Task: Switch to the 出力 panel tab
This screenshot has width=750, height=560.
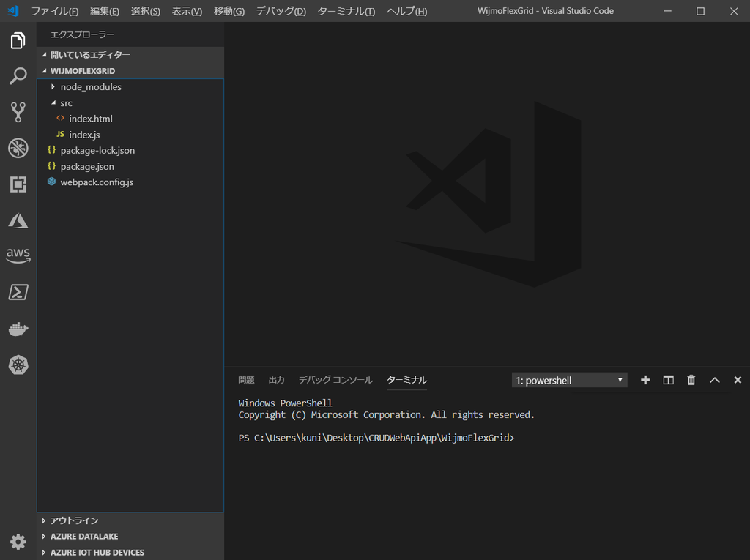Action: [x=276, y=380]
